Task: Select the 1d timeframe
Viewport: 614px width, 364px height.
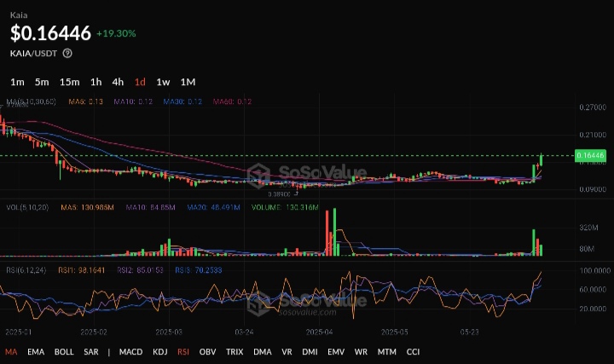Action: [140, 82]
